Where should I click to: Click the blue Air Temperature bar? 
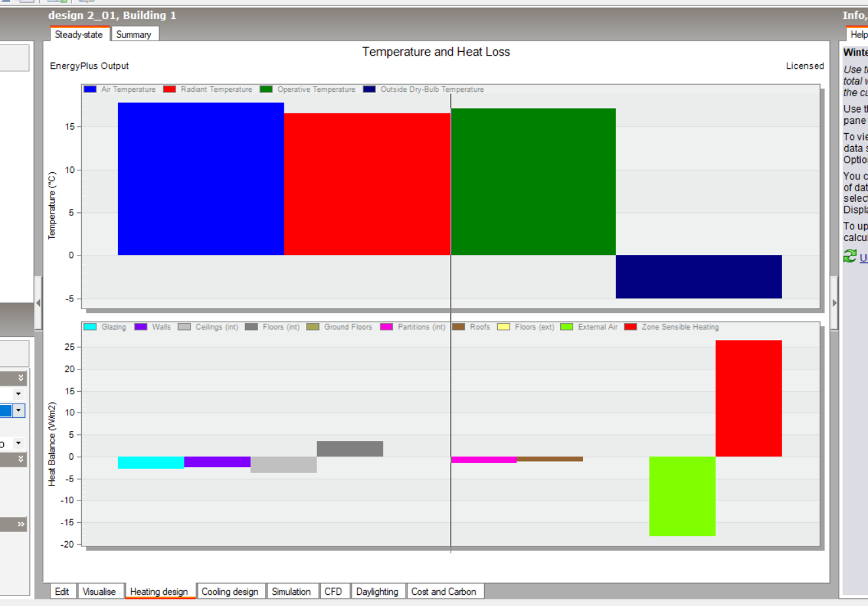(x=201, y=179)
